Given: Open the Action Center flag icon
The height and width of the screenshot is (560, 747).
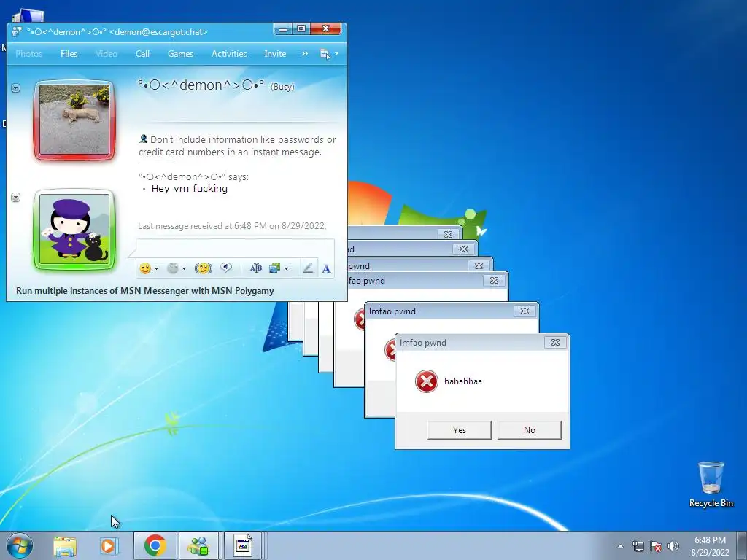Looking at the screenshot, I should pos(656,546).
